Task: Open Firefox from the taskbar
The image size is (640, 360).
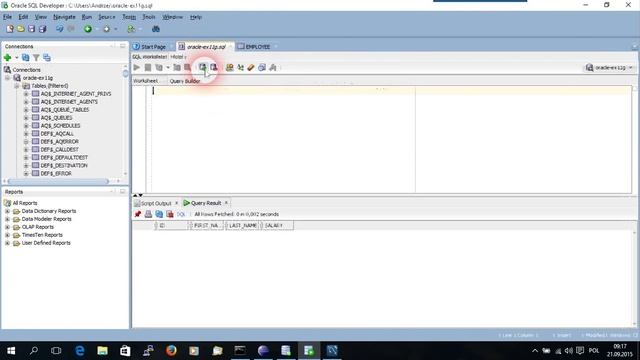Action: pyautogui.click(x=171, y=351)
